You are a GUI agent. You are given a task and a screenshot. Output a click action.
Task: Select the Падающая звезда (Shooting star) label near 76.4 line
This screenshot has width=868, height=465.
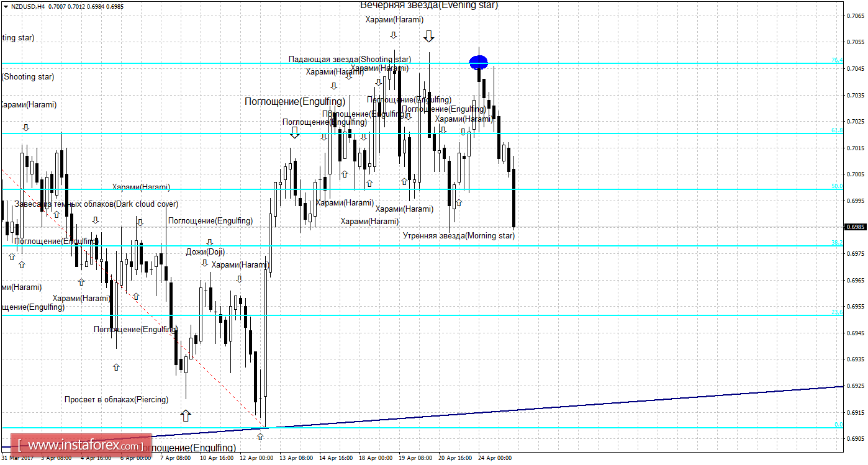tap(350, 59)
